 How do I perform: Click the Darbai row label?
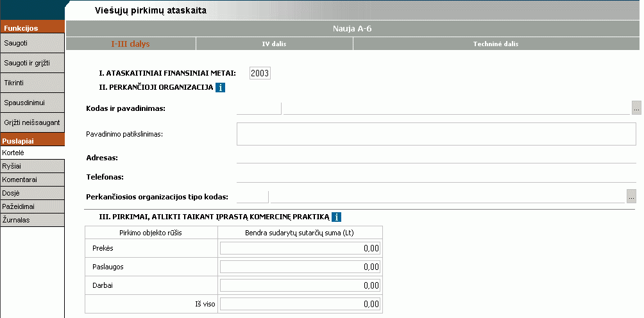tap(103, 285)
